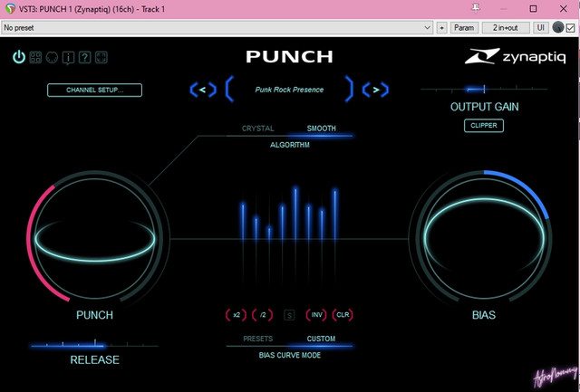This screenshot has width=580, height=392.
Task: Toggle the S solo button
Action: (289, 315)
